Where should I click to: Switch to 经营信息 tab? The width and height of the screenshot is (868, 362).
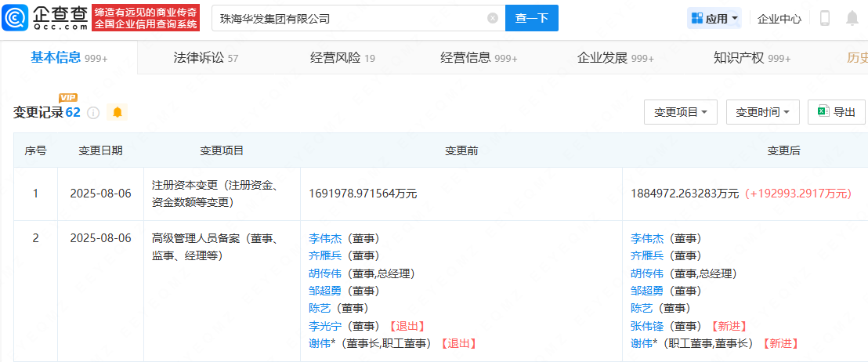point(479,57)
